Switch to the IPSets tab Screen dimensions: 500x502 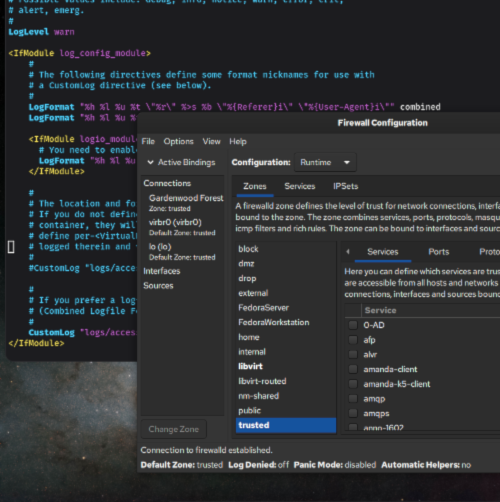click(x=345, y=186)
